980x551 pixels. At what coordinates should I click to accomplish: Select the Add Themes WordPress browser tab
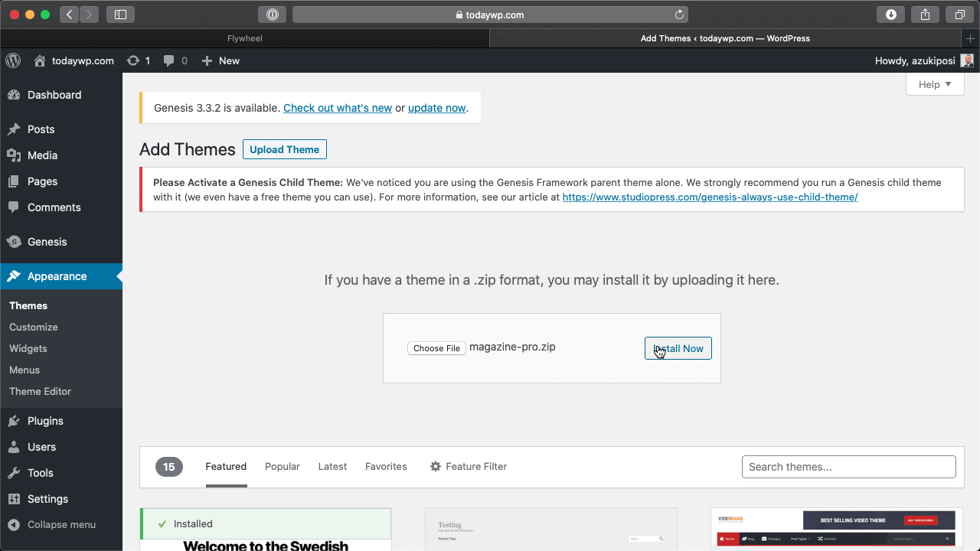click(x=725, y=38)
